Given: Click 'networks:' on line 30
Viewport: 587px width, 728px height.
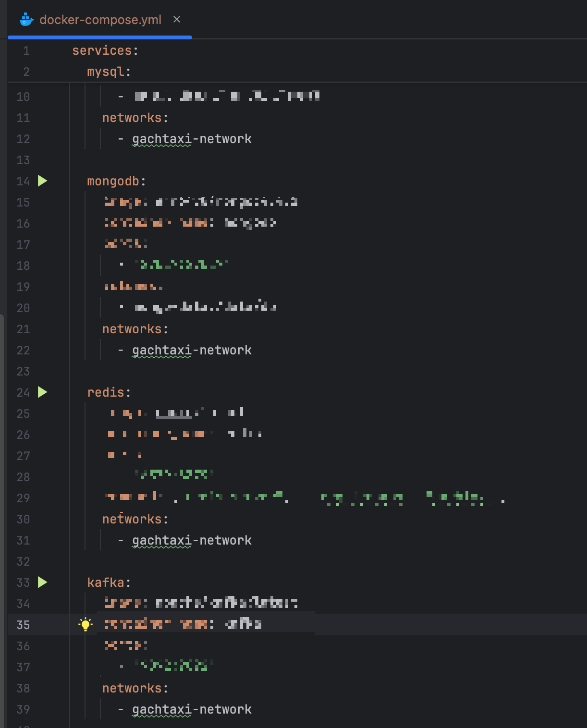Looking at the screenshot, I should pos(135,519).
